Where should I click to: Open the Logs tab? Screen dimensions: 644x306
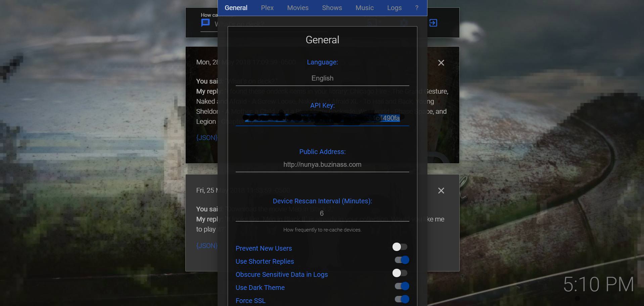394,8
